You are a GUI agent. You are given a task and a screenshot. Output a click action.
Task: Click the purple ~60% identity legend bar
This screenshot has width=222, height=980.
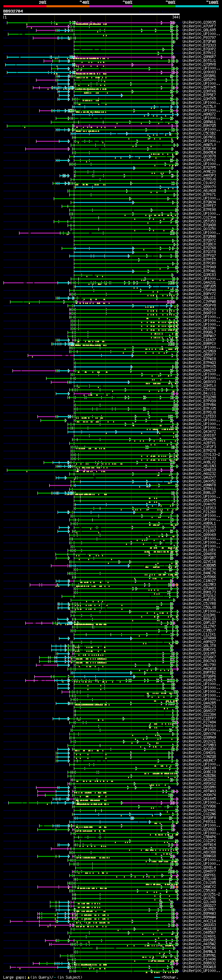(111, 6)
